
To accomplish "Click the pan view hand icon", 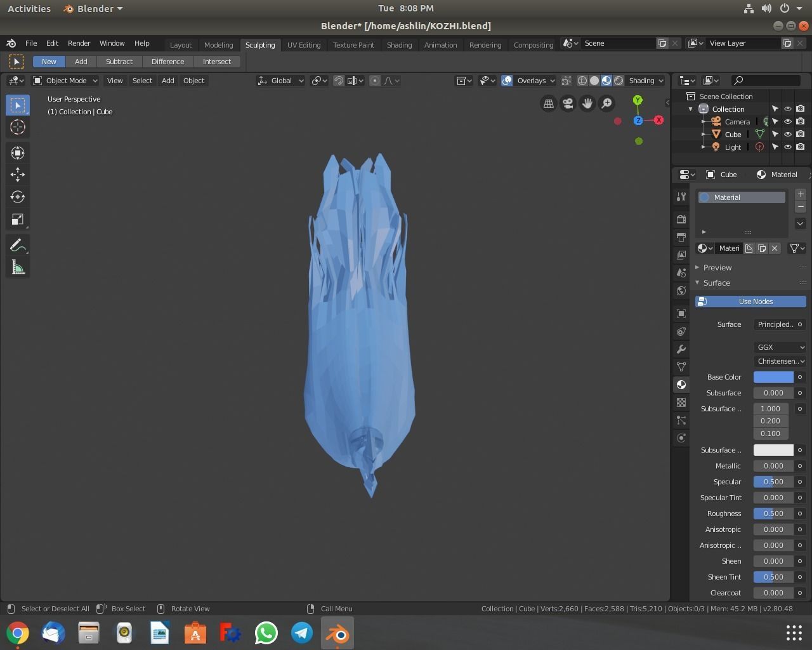I will [x=587, y=103].
